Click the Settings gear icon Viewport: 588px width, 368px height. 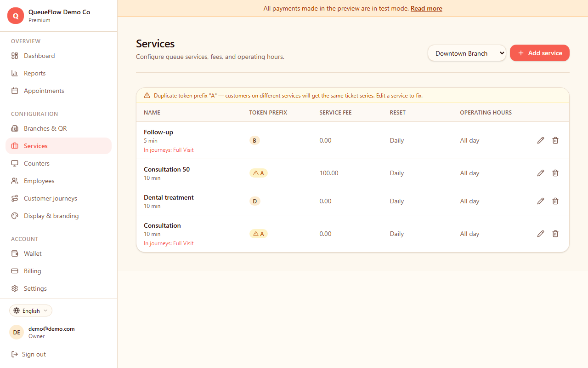(15, 288)
